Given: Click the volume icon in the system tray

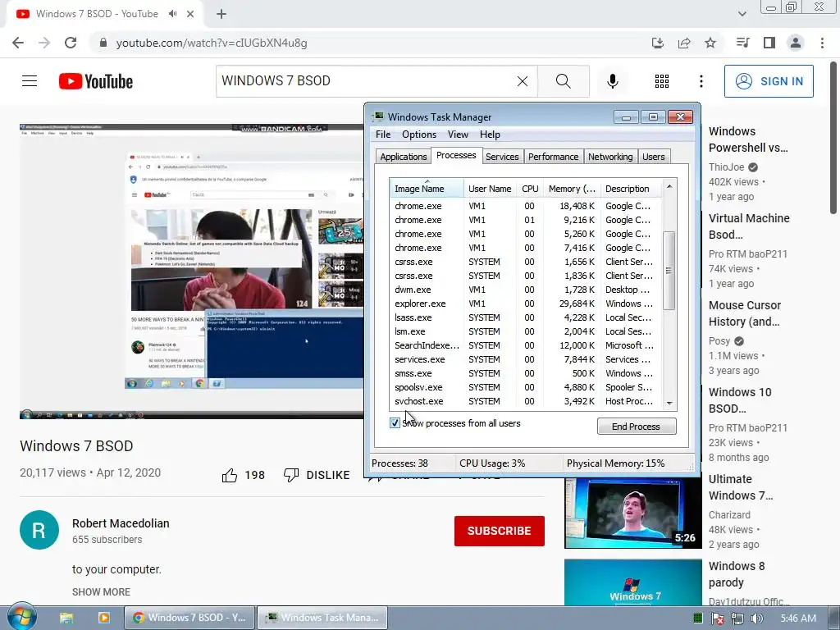Looking at the screenshot, I should click(x=757, y=619).
